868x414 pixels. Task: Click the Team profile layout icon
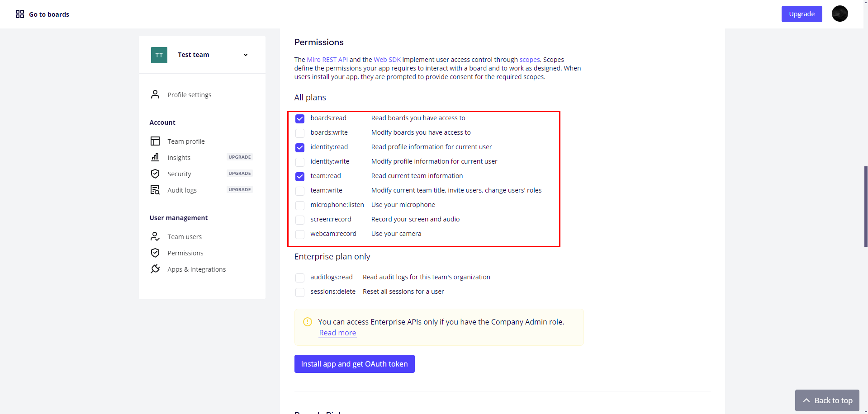coord(155,141)
